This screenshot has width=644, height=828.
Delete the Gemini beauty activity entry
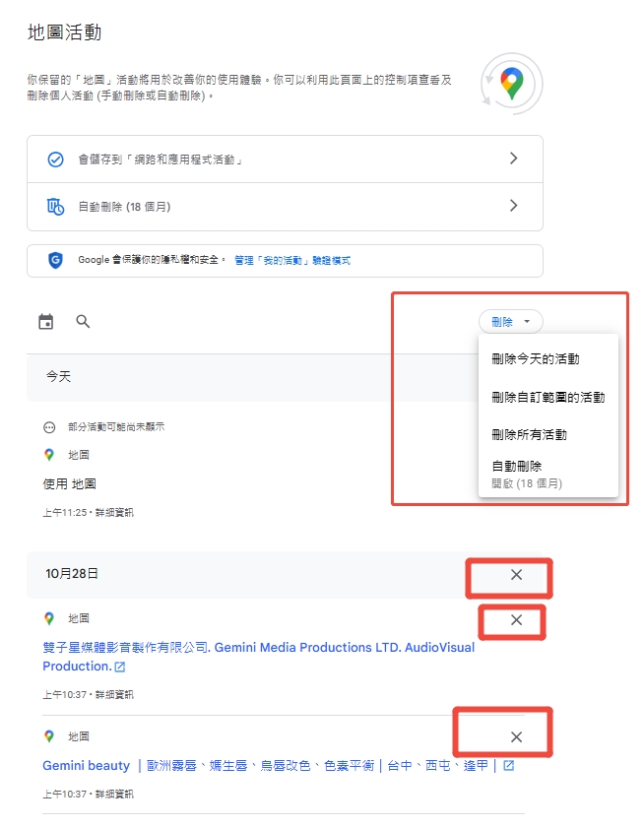tap(516, 737)
